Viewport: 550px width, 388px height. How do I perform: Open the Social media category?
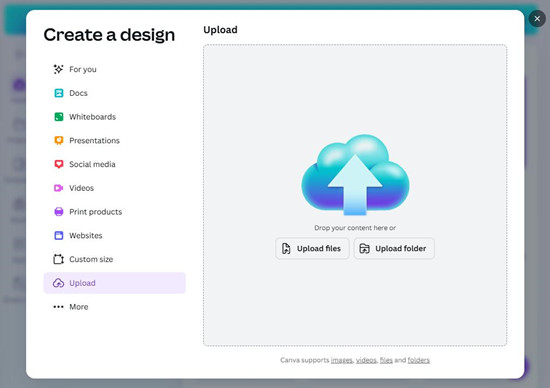114,164
